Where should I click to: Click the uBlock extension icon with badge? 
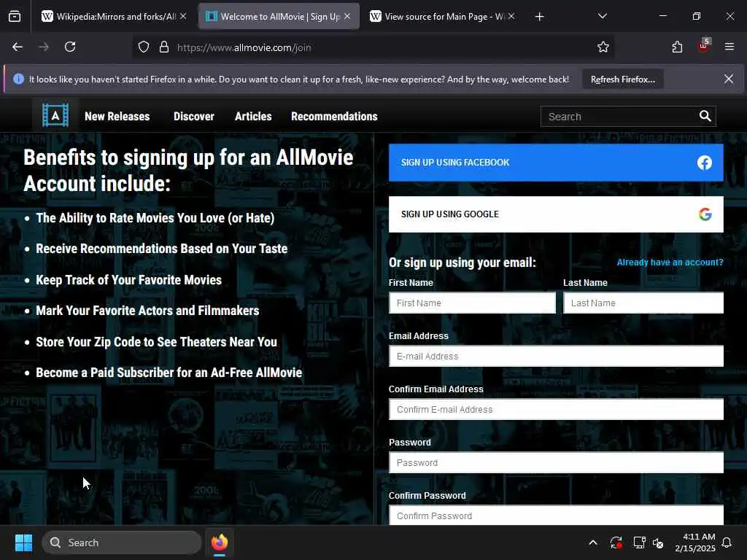pos(704,46)
